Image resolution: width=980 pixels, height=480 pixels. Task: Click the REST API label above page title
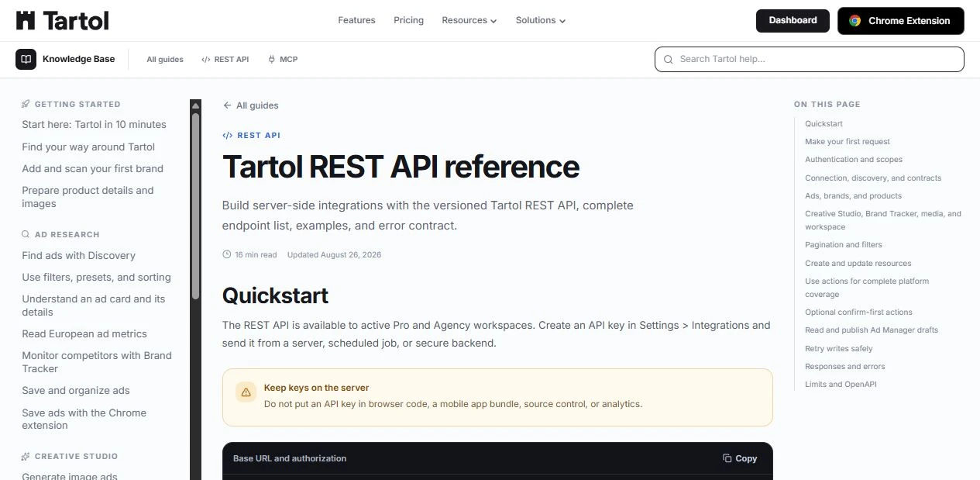(x=259, y=135)
